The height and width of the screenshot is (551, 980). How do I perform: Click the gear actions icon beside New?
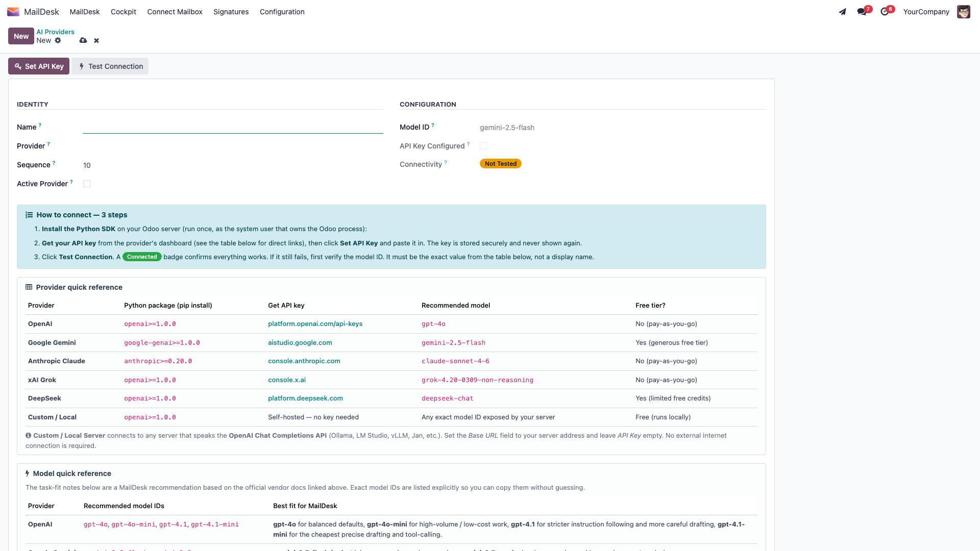(58, 40)
